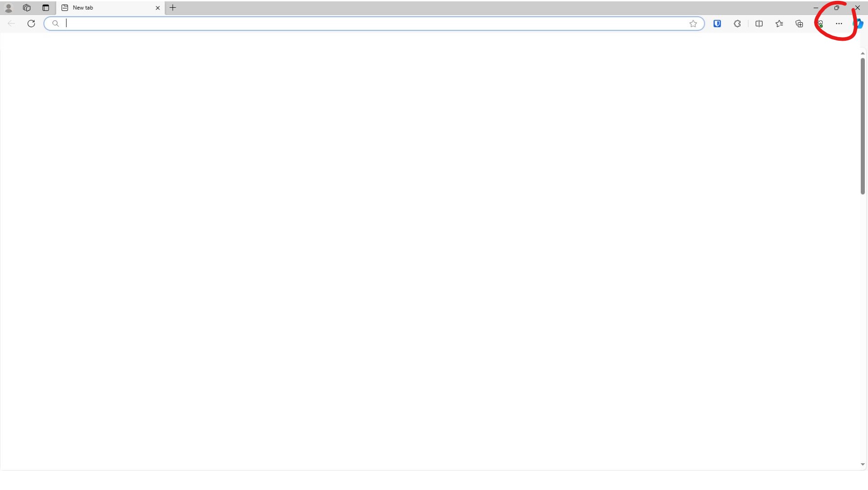Toggle the tab actions menu

[46, 8]
